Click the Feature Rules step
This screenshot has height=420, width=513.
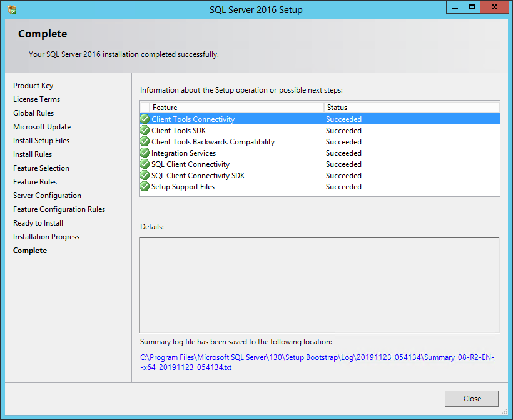35,182
